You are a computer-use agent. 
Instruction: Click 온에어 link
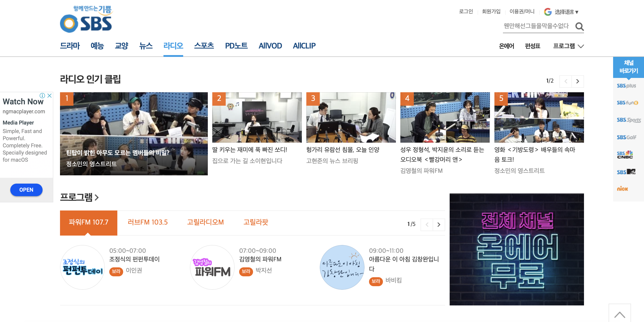[506, 46]
